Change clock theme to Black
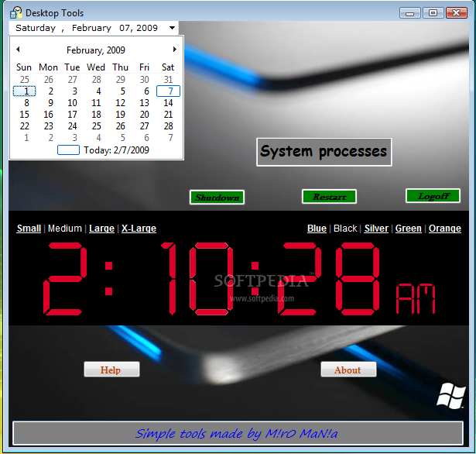The width and height of the screenshot is (476, 454). [345, 229]
